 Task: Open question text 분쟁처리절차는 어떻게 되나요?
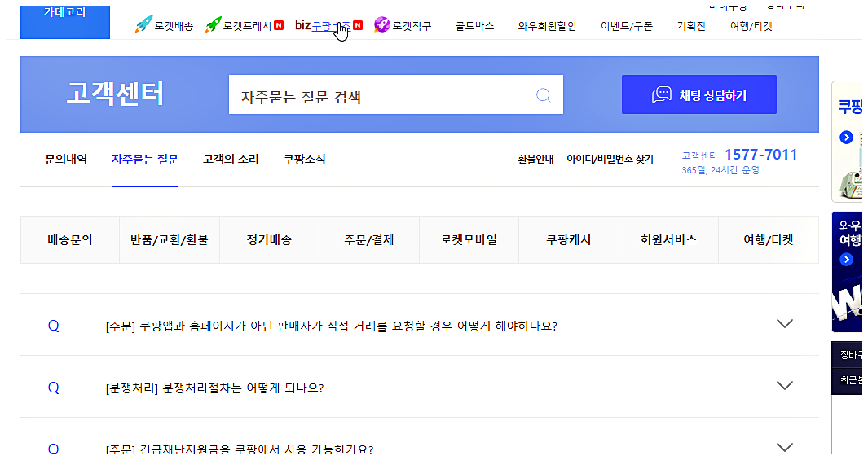[214, 388]
